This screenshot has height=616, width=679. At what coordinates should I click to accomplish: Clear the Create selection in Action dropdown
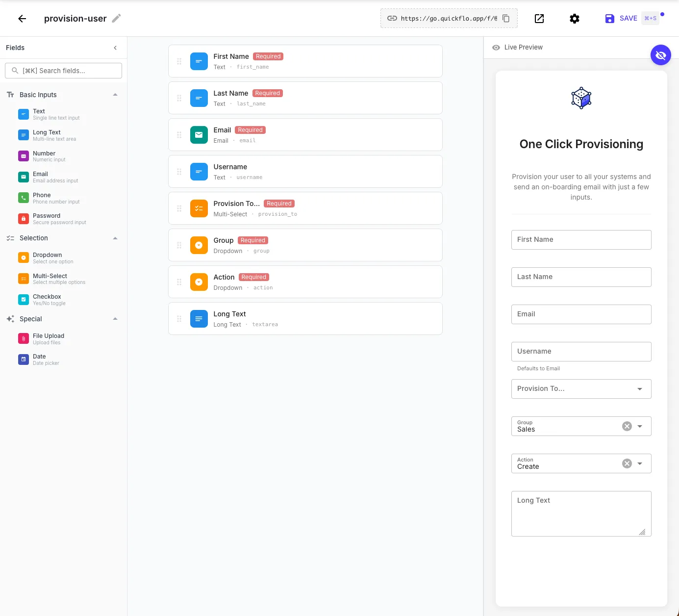(x=627, y=463)
